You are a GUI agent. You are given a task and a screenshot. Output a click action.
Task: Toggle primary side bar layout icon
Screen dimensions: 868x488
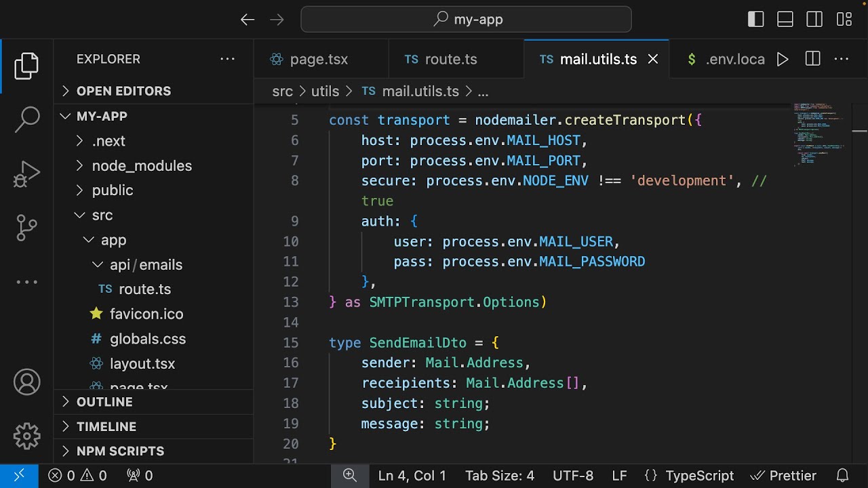pyautogui.click(x=756, y=20)
